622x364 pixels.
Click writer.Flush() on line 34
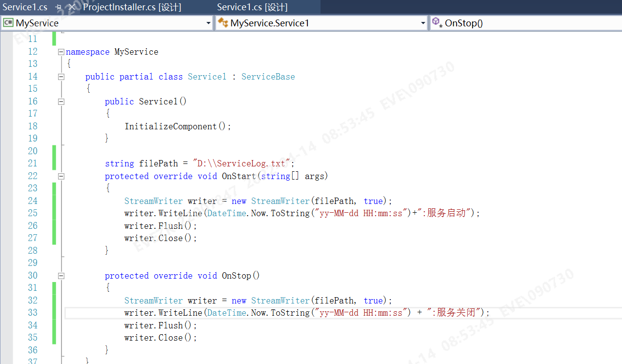coord(161,325)
